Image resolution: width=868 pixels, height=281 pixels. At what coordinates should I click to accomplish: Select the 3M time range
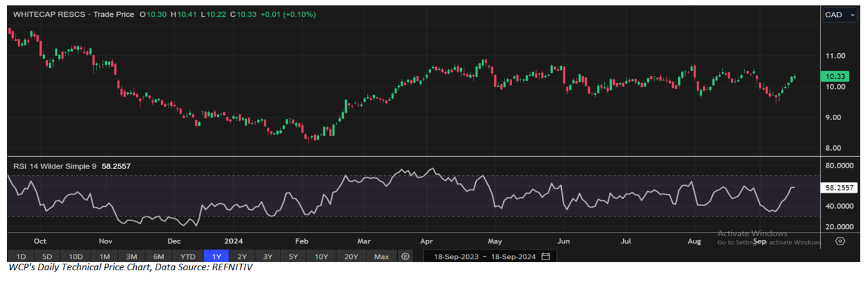[x=131, y=256]
